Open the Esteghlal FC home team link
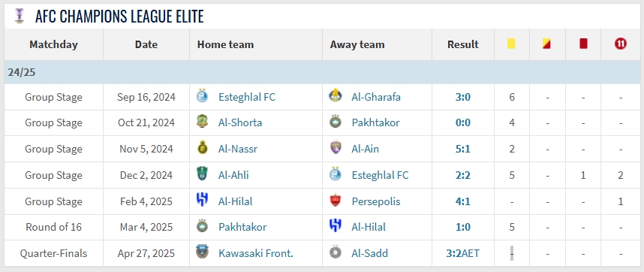Image resolution: width=644 pixels, height=272 pixels. tap(247, 97)
